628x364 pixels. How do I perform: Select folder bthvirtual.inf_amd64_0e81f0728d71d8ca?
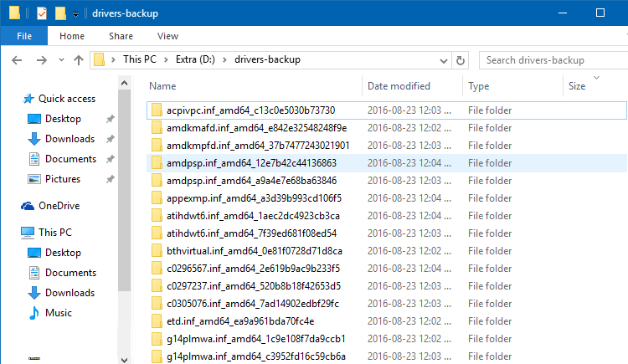[387, 251]
